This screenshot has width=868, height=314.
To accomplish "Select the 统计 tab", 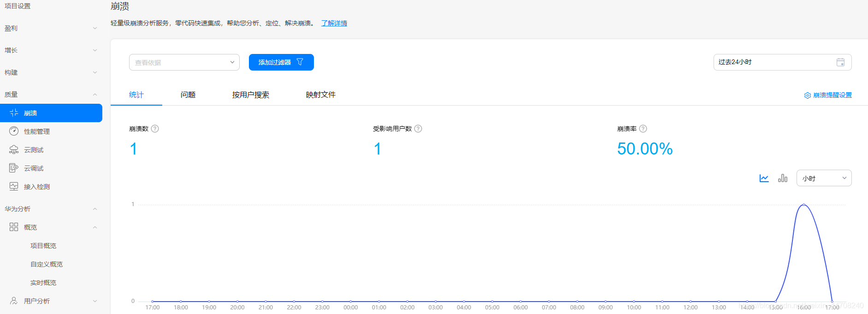I will click(x=136, y=95).
